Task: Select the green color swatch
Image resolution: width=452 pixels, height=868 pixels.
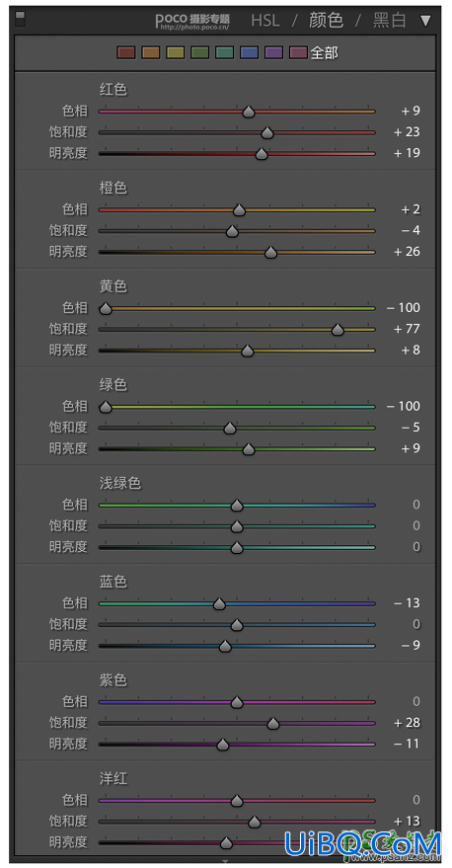Action: (199, 52)
